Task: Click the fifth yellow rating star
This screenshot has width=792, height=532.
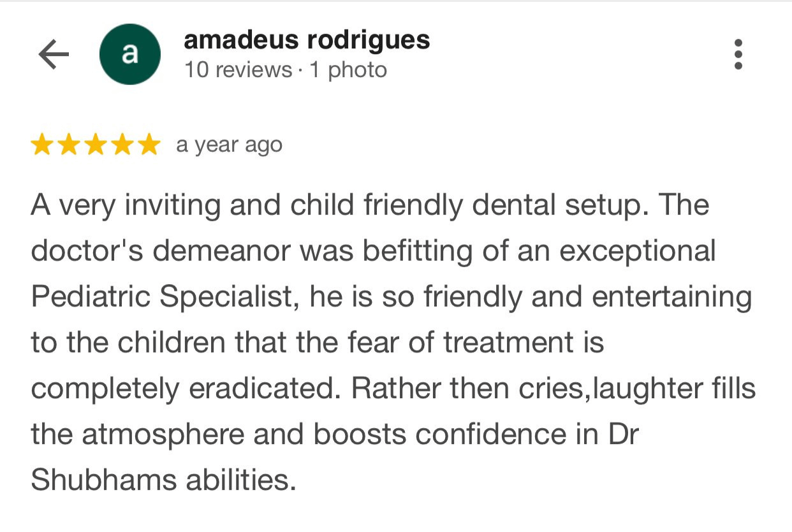Action: coord(149,145)
